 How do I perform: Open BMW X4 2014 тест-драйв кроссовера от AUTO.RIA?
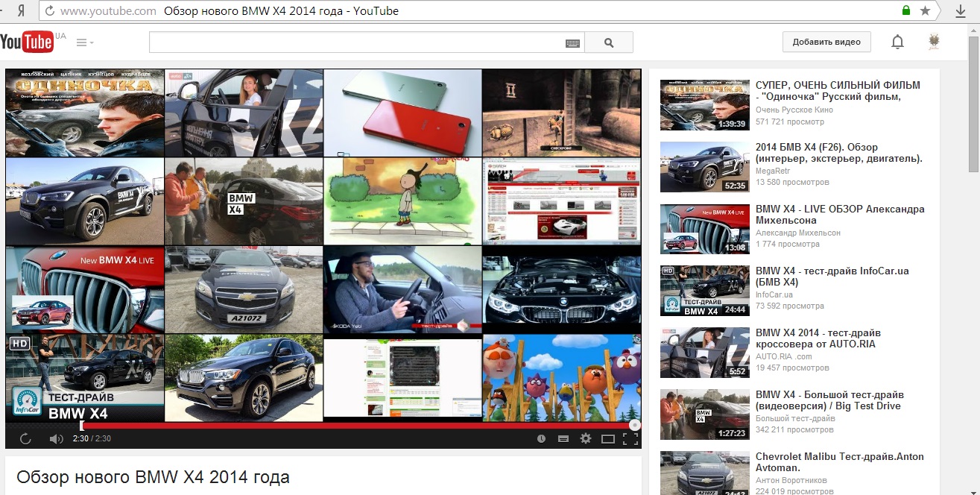tap(818, 338)
